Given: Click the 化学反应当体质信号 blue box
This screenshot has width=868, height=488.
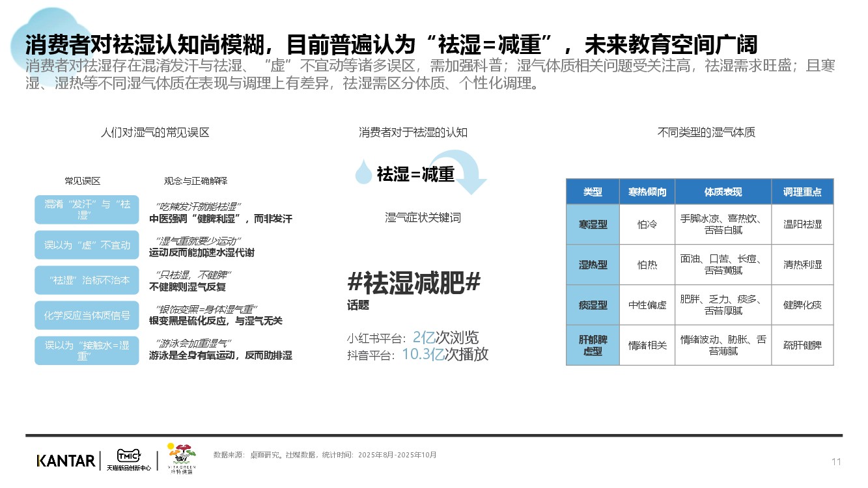Looking at the screenshot, I should tap(87, 316).
